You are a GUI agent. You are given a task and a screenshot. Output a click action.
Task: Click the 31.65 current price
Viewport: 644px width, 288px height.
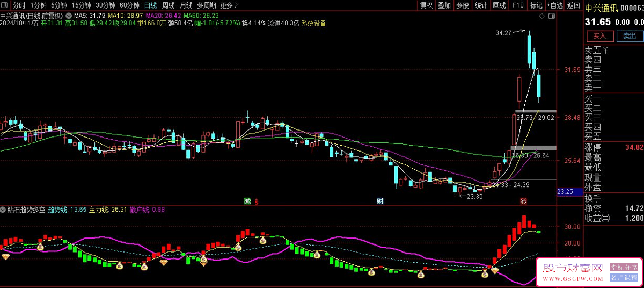point(598,22)
